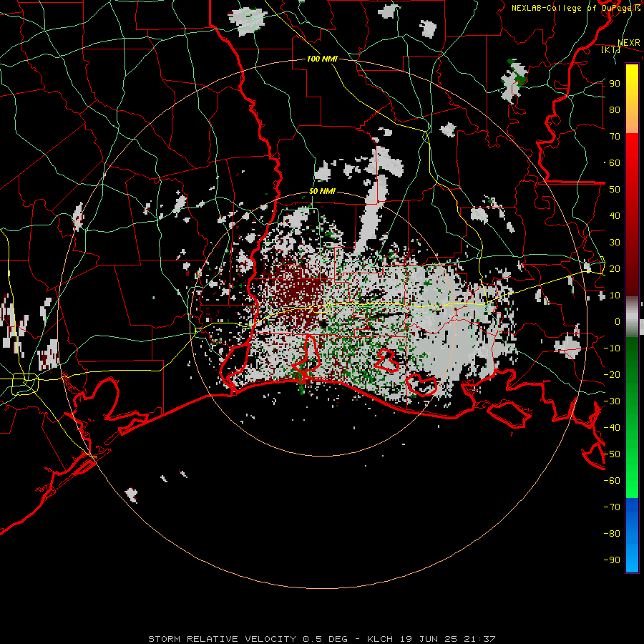
Task: Select the -90 scale value
Action: click(x=612, y=560)
